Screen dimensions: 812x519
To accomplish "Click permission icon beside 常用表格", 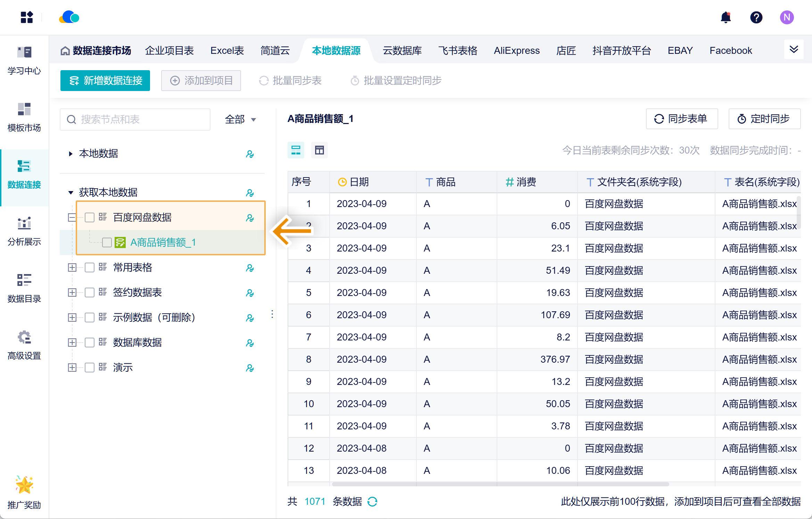I will [250, 268].
